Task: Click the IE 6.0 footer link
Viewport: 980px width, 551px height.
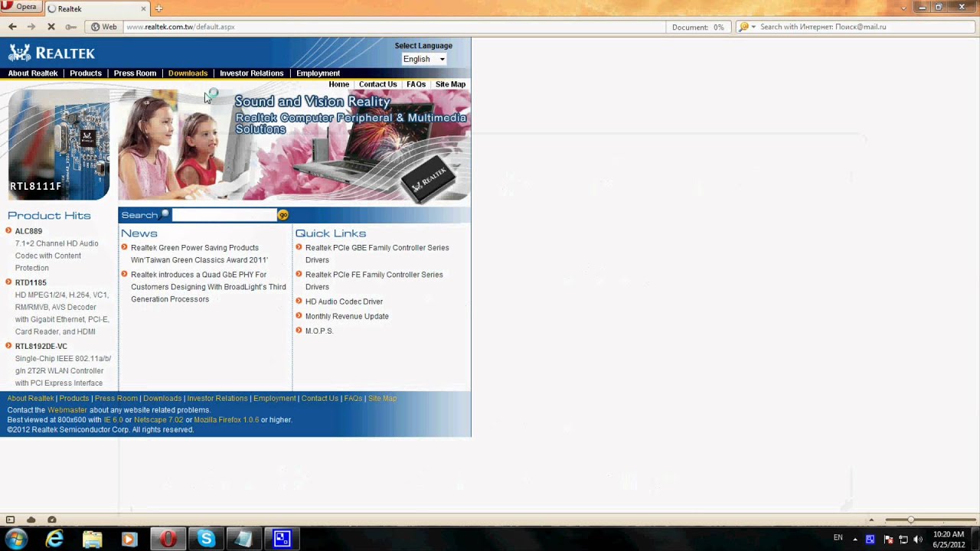Action: click(113, 420)
